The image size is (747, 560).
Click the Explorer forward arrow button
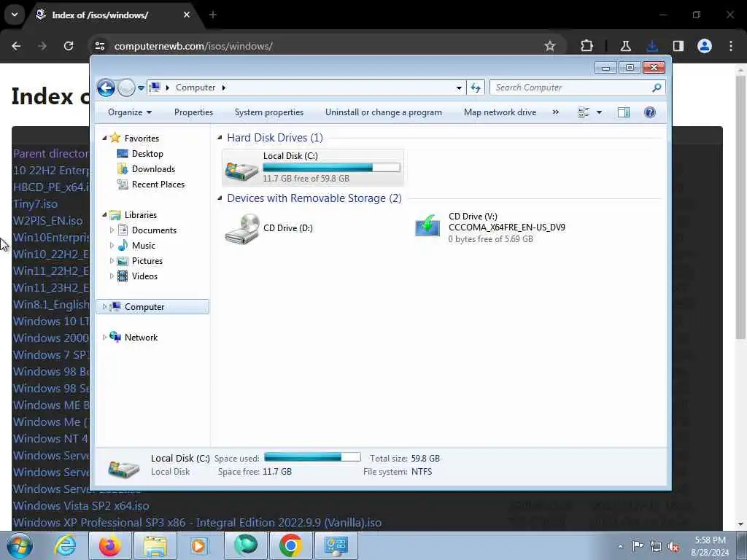coord(126,87)
